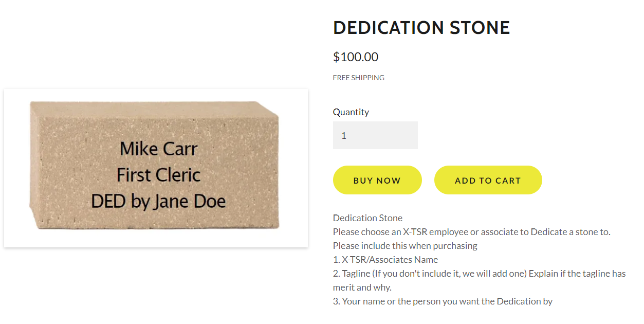Click the First Cleric tagline on the stone
Screen dimensions: 644x324
tap(158, 175)
